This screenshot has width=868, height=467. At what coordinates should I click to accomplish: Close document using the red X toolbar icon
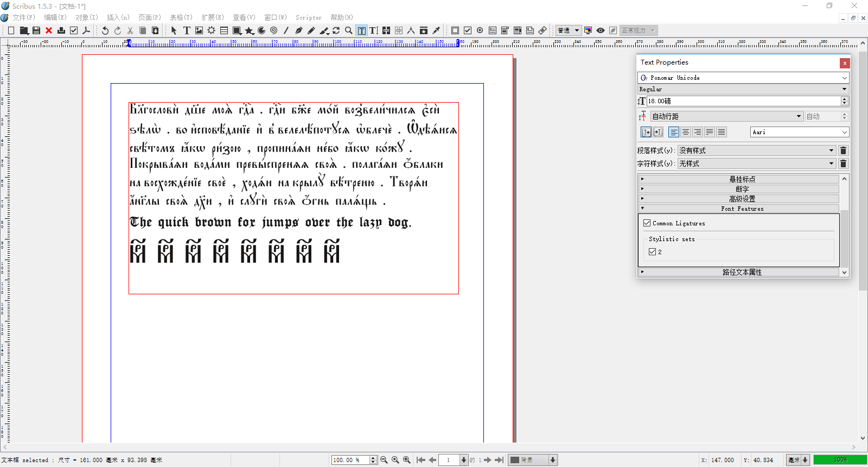(x=49, y=30)
